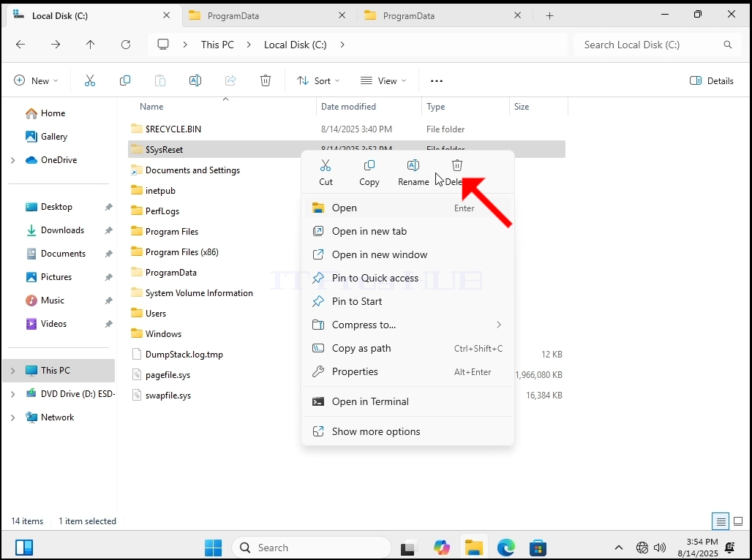752x560 pixels.
Task: Open Properties from the context menu
Action: (407, 372)
